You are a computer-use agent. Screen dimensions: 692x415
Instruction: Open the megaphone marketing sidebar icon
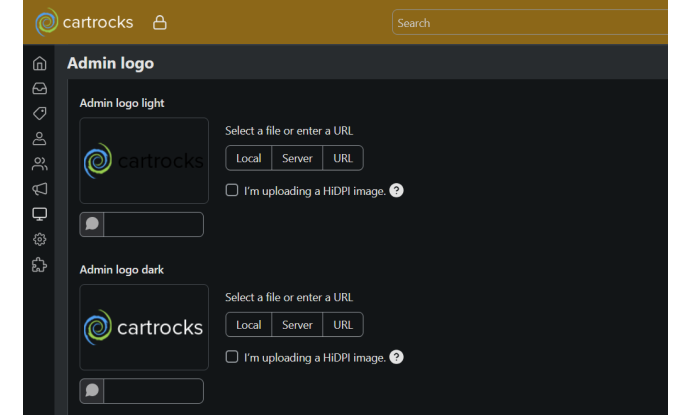click(x=40, y=189)
